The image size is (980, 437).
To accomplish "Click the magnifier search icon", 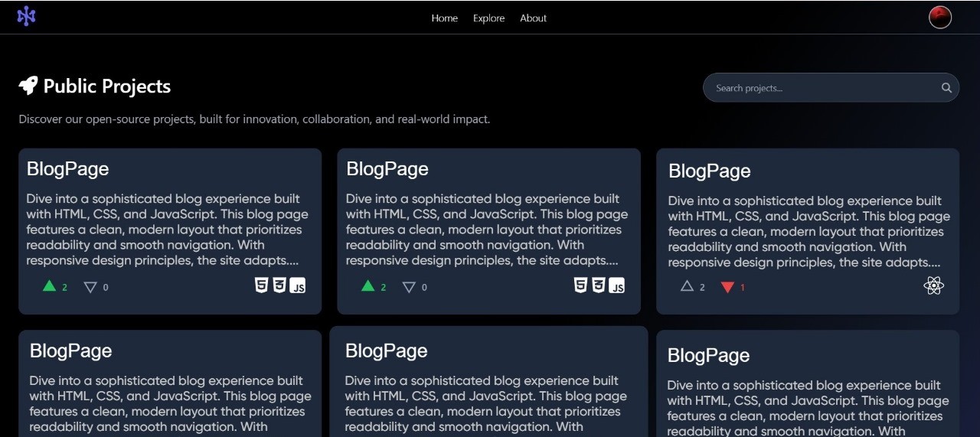I will coord(946,88).
